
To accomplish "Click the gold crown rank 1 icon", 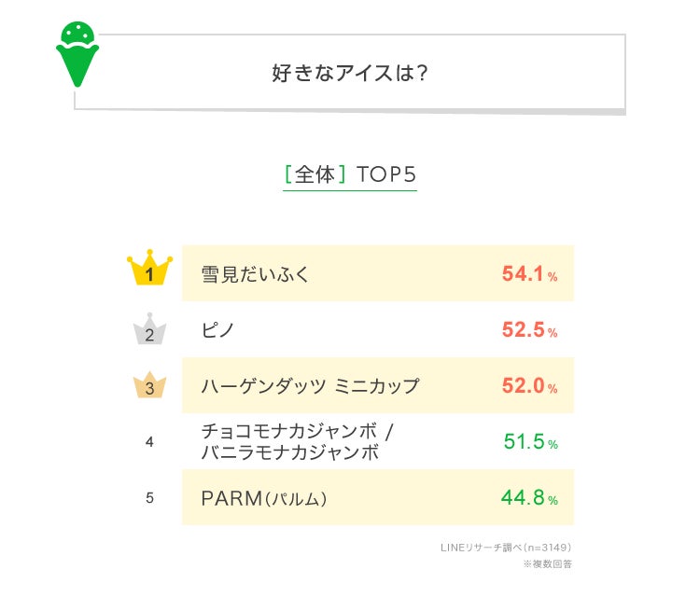I will pyautogui.click(x=150, y=271).
